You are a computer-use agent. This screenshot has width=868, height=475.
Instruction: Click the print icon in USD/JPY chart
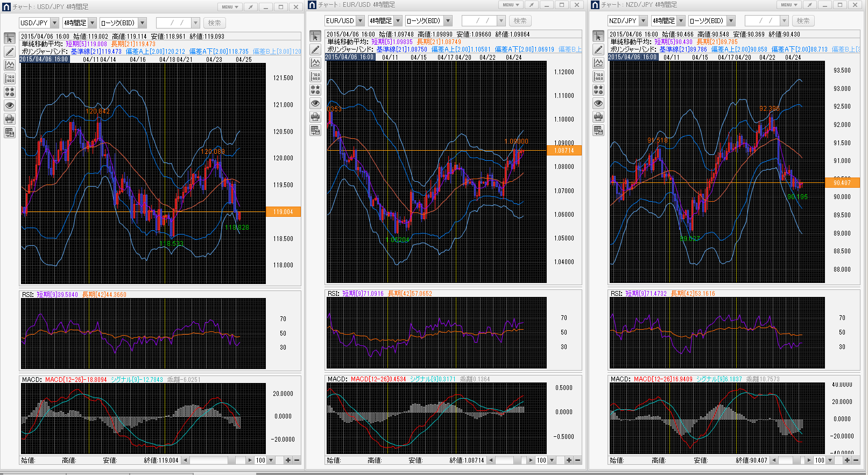point(10,119)
